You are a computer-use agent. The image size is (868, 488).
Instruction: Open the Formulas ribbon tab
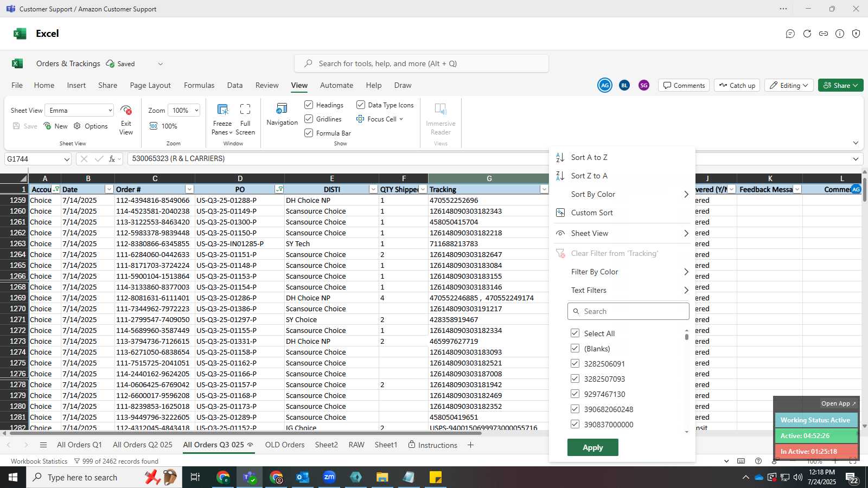coord(199,85)
